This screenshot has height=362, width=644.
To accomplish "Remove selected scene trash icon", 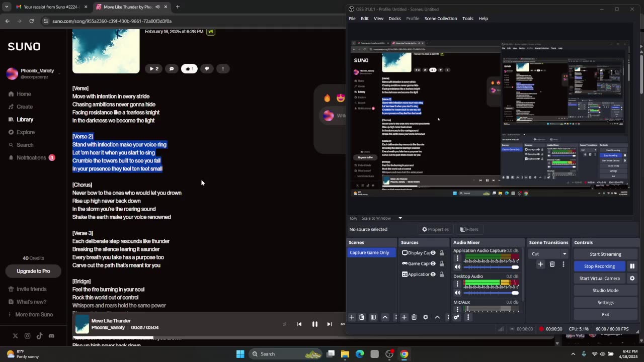I will click(362, 317).
